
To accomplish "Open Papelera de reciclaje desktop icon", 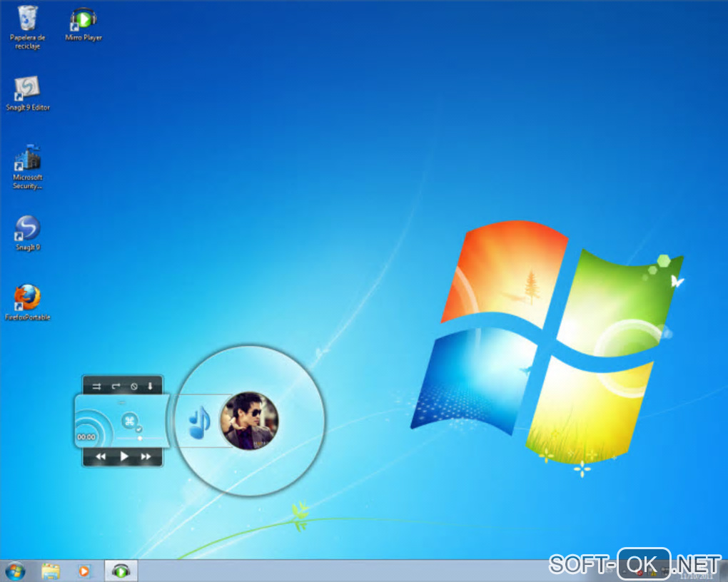I will click(x=27, y=27).
